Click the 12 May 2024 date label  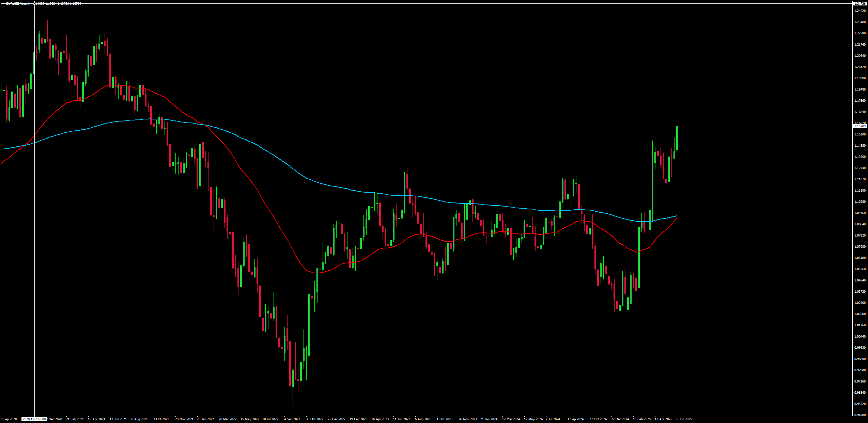pyautogui.click(x=533, y=419)
